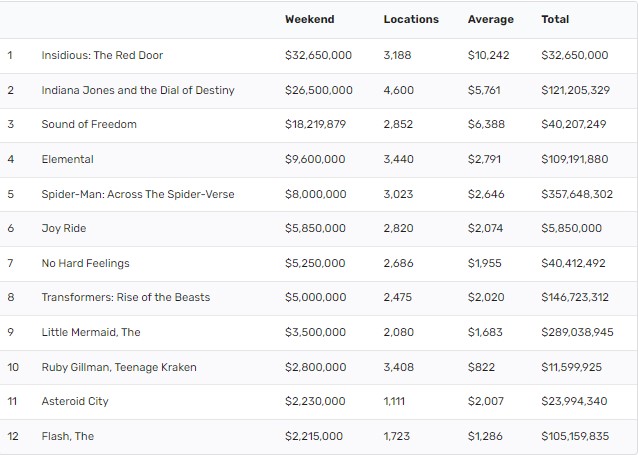This screenshot has width=638, height=455.
Task: Open the Asteroid City movie link
Action: point(75,401)
